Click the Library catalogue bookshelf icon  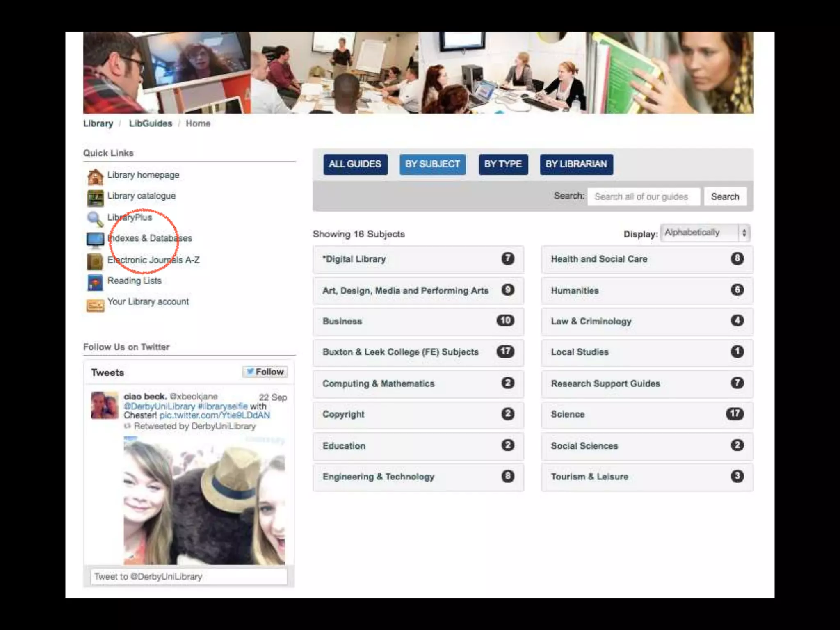[95, 198]
